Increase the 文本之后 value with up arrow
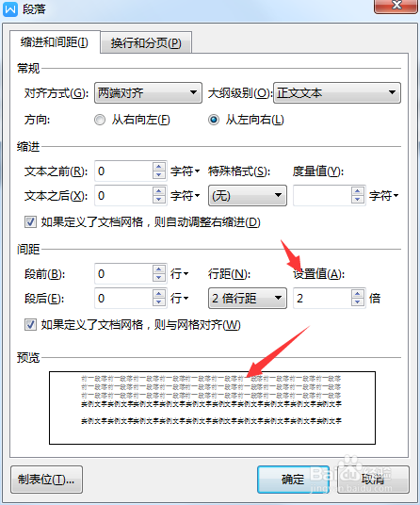 (158, 191)
